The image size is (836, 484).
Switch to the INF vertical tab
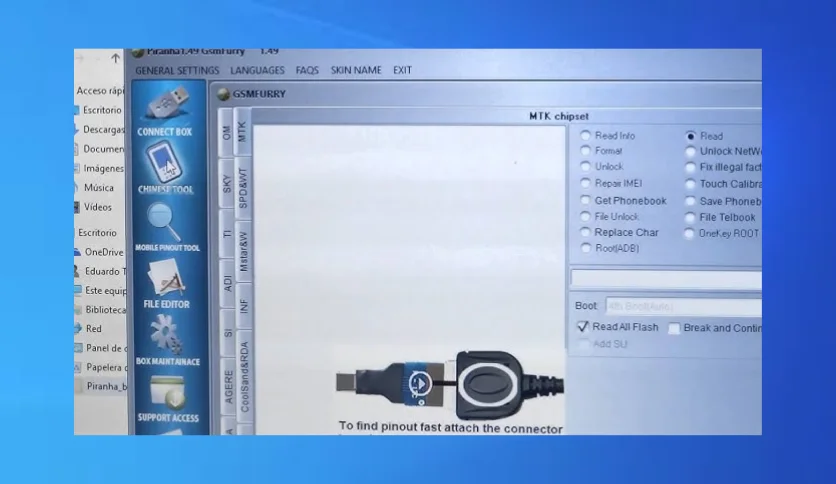[x=244, y=305]
